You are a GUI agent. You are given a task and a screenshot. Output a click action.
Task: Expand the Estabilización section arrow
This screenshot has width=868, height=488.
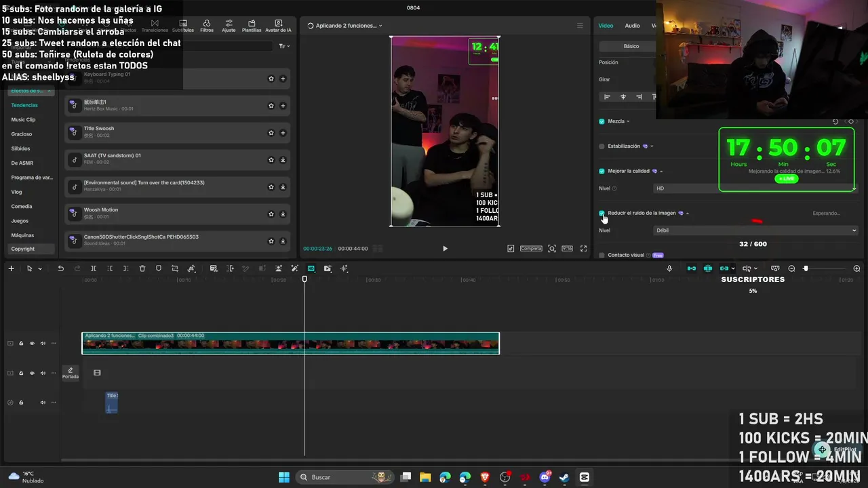click(652, 146)
